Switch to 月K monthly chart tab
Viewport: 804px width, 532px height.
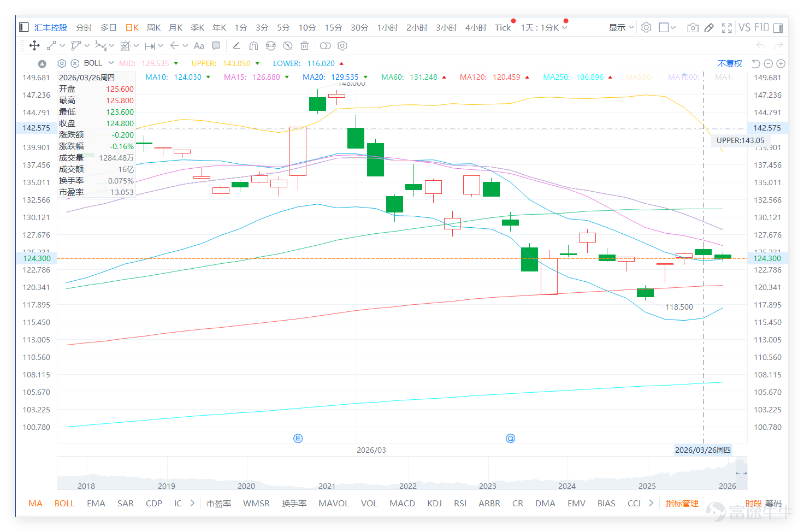click(176, 27)
